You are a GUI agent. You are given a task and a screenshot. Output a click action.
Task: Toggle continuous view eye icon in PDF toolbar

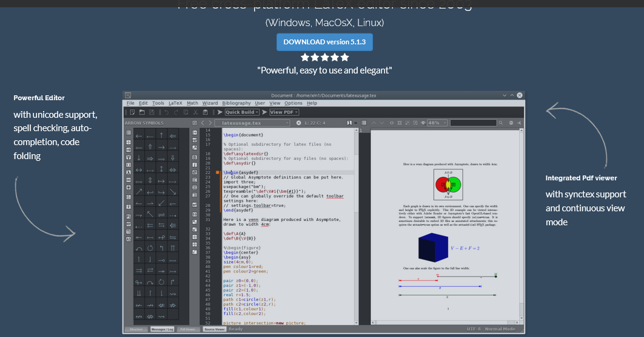(x=423, y=123)
